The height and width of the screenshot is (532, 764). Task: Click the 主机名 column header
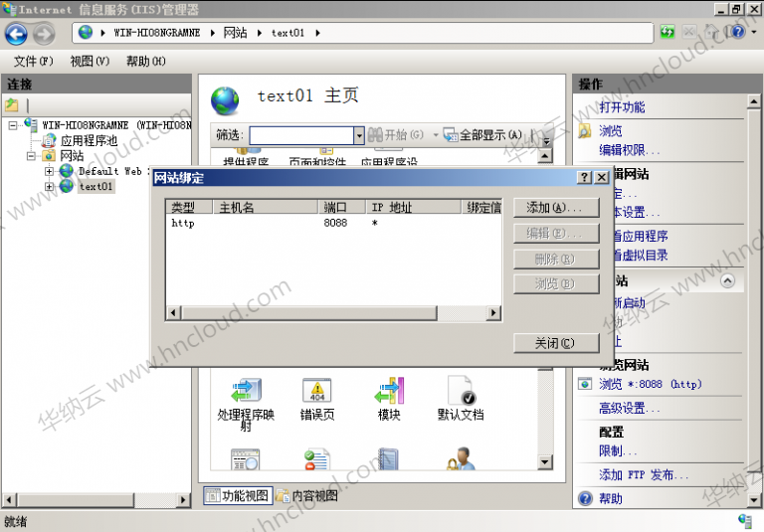[x=266, y=207]
